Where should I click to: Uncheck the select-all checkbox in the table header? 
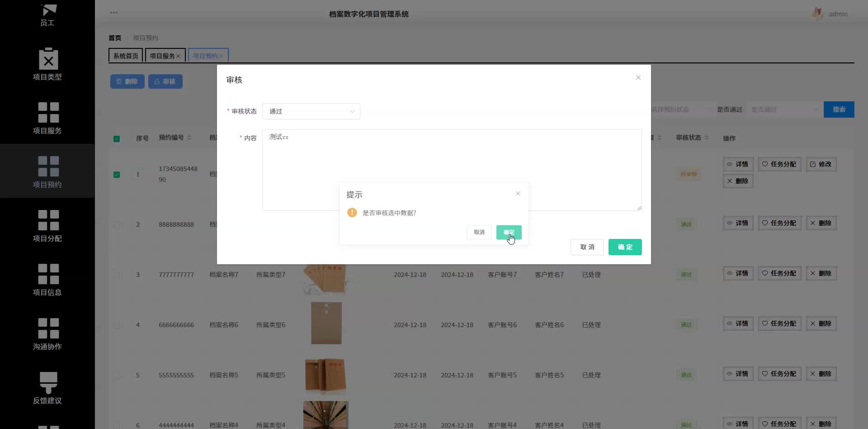click(x=117, y=138)
